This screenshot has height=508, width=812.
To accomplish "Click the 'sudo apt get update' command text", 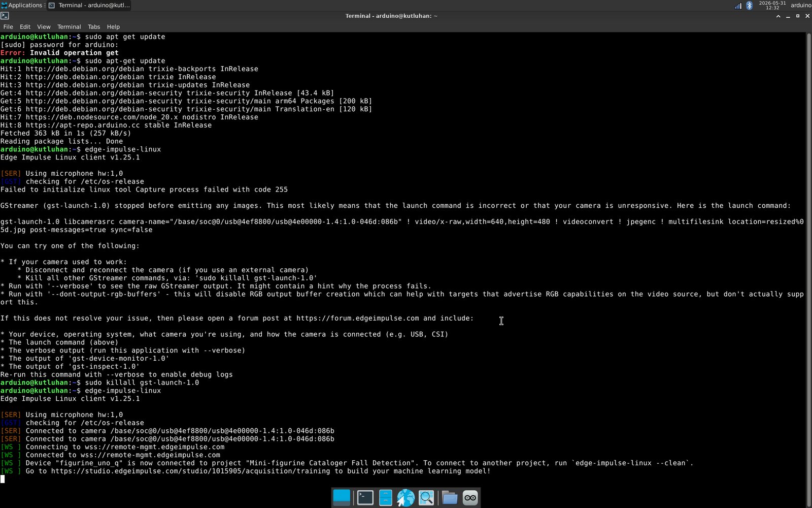I will click(125, 37).
